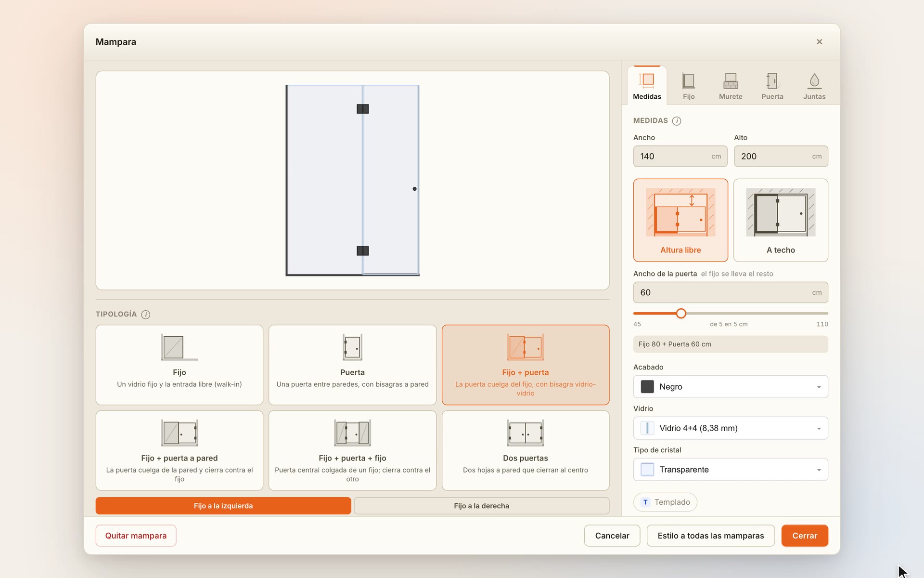924x578 pixels.
Task: Click the lower hinge in the preview
Action: (x=362, y=250)
